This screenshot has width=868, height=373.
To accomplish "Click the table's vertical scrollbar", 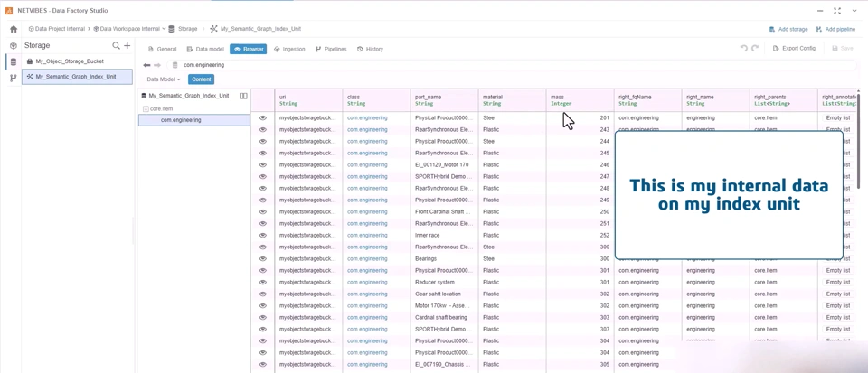I will [859, 139].
